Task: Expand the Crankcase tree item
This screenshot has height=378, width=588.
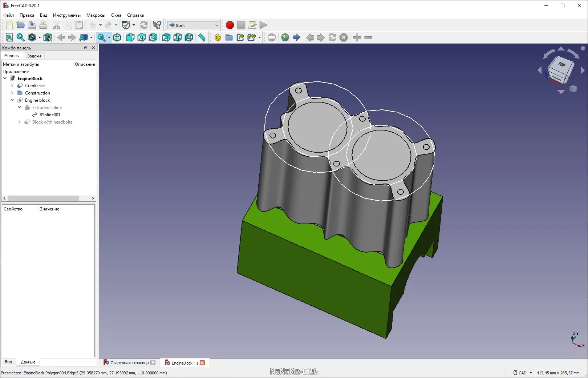Action: point(12,86)
